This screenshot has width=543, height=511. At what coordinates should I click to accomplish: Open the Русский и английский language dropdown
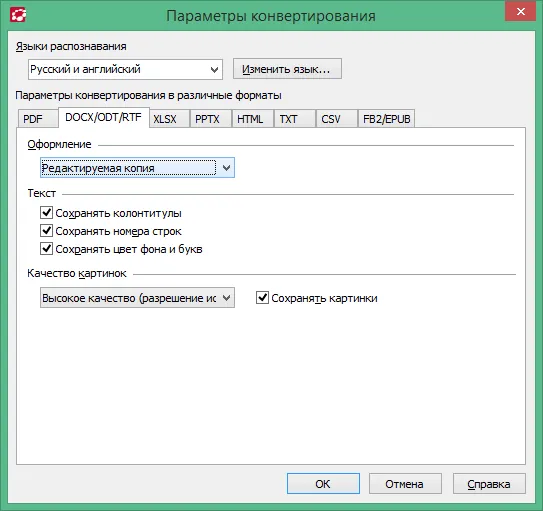(x=125, y=69)
